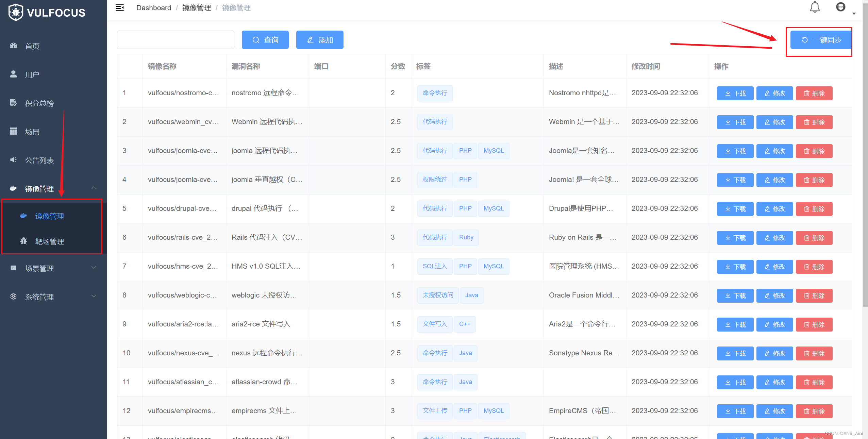The width and height of the screenshot is (868, 439).
Task: Click the user silhouette icon for 用户
Action: tap(14, 74)
